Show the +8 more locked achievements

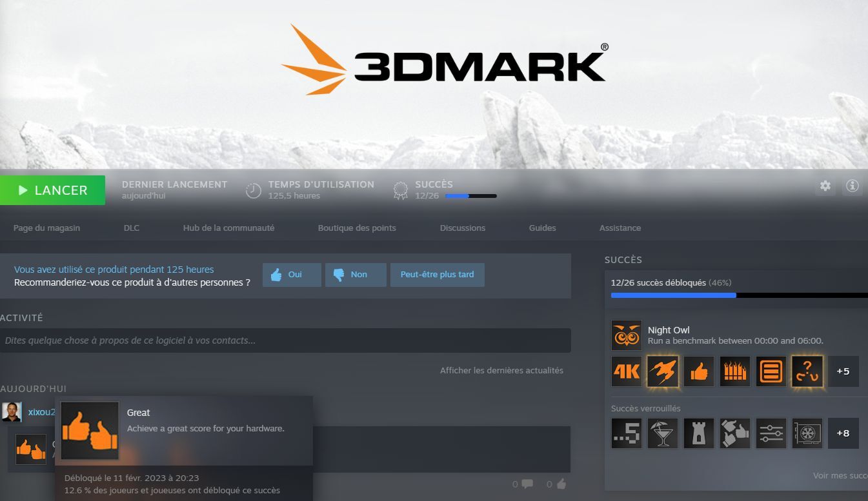tap(843, 433)
